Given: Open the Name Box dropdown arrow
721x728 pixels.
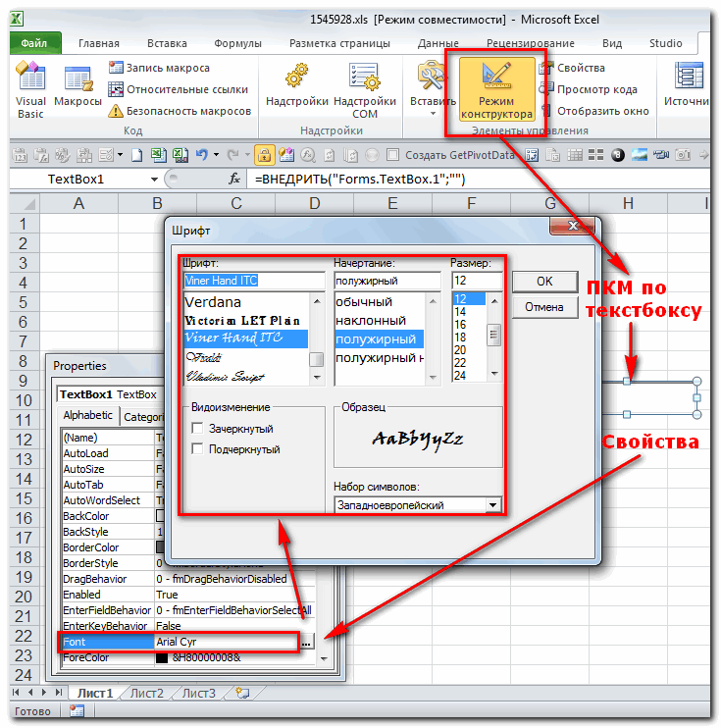Looking at the screenshot, I should (154, 180).
